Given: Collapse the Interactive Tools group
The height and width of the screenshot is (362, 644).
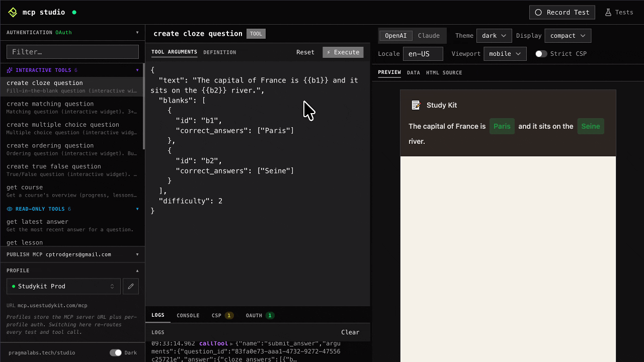Looking at the screenshot, I should tap(137, 70).
